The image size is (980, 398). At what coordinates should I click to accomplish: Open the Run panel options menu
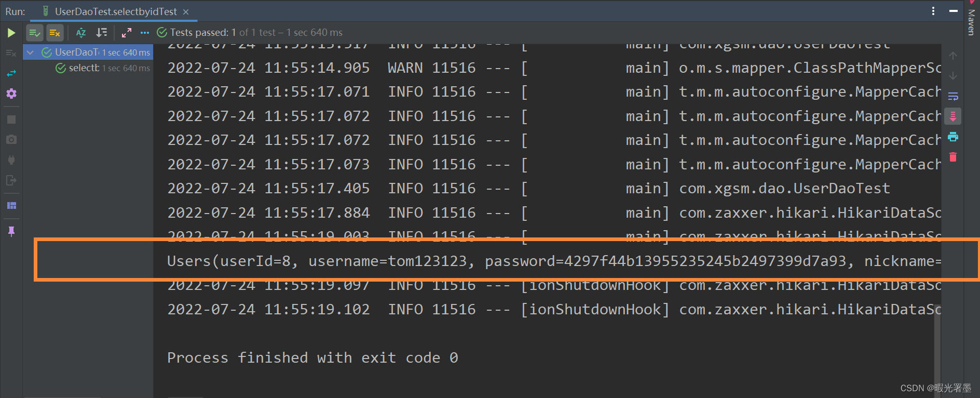[x=933, y=11]
